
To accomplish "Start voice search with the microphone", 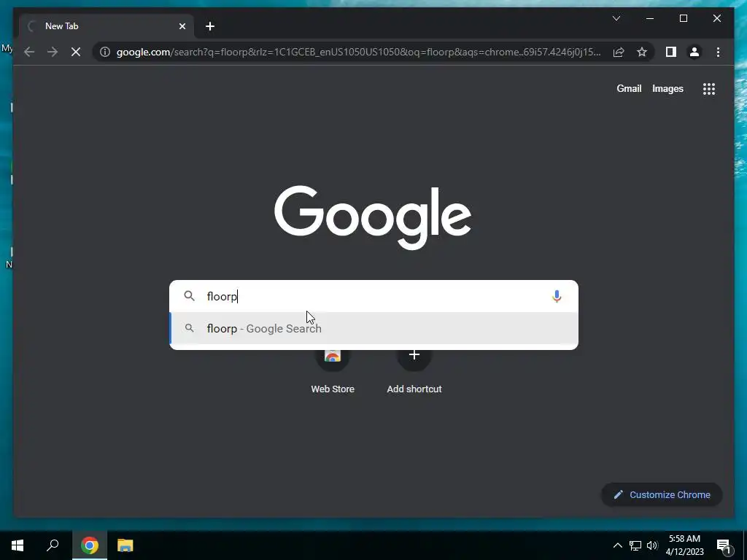I will click(x=556, y=296).
